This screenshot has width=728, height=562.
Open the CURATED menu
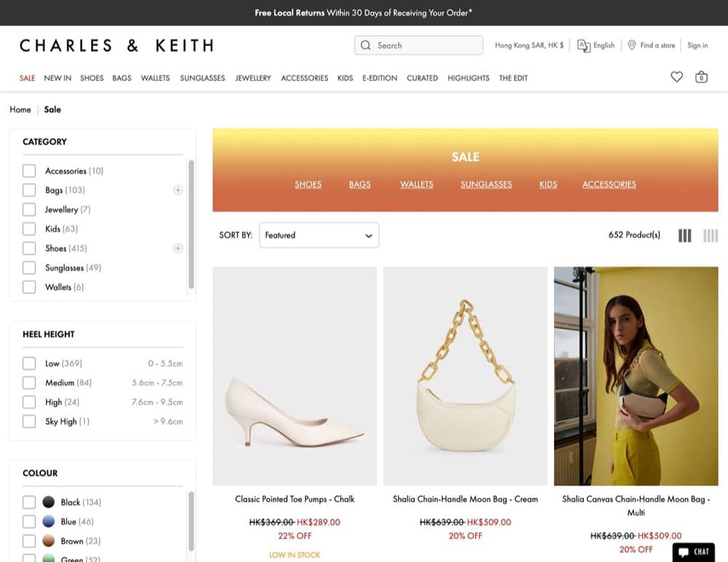[x=422, y=78]
